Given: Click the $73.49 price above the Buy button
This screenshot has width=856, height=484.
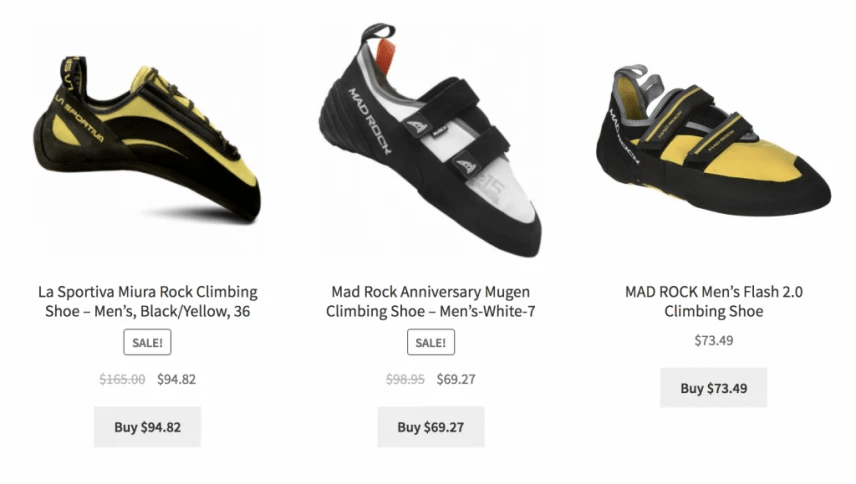Looking at the screenshot, I should coord(714,340).
